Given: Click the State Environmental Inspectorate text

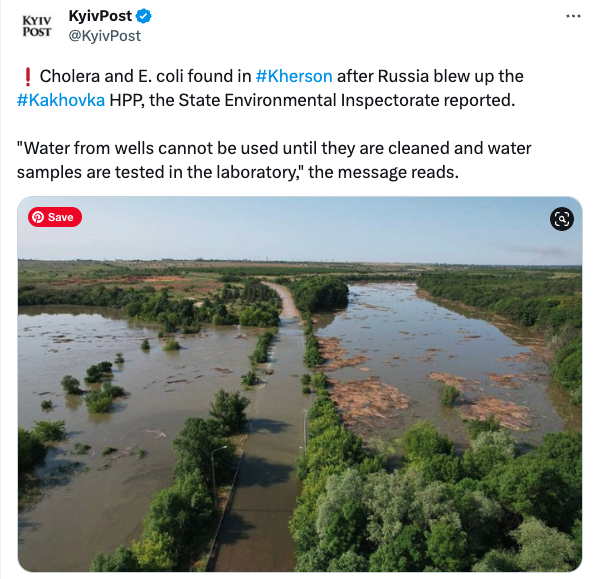Looking at the screenshot, I should [x=309, y=100].
